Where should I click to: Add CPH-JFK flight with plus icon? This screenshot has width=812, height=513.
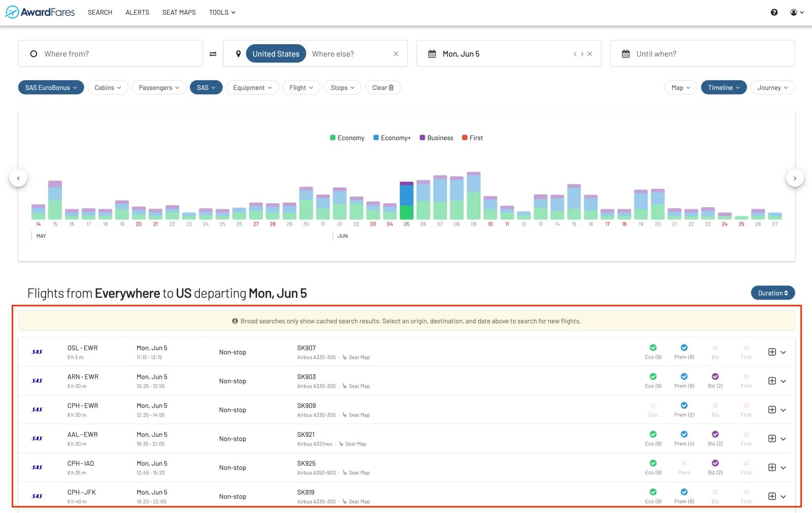(772, 497)
